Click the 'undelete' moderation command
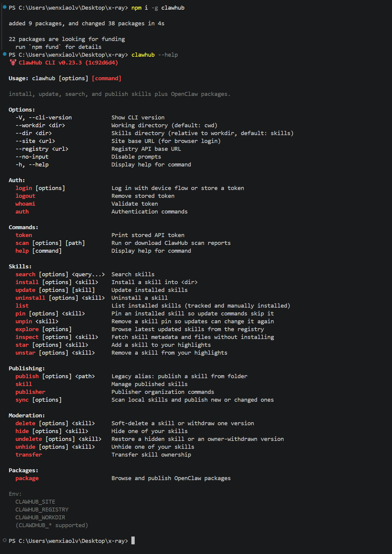The height and width of the screenshot is (554, 392). point(29,439)
